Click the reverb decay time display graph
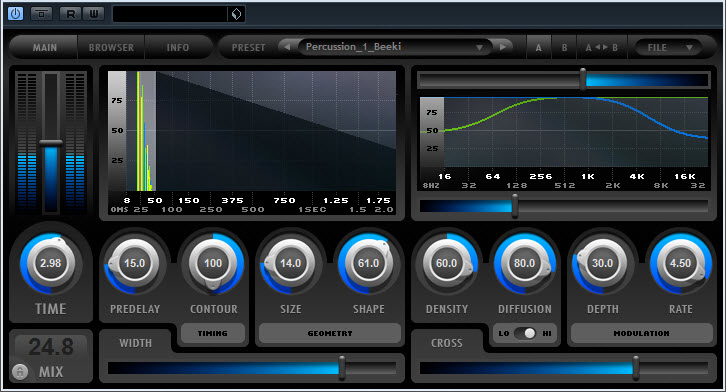The image size is (726, 392). [252, 131]
